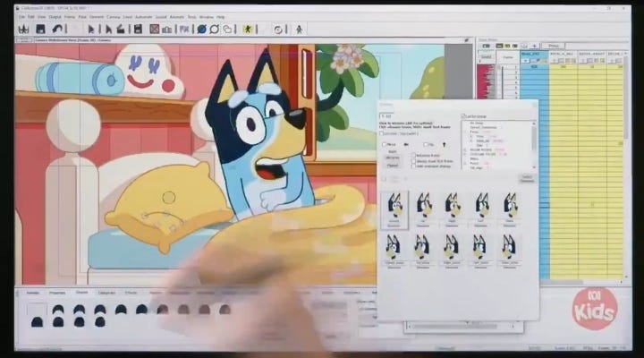Click the speech bubbles toolbar icon
Viewport: 644px width, 358px height.
pos(227,30)
